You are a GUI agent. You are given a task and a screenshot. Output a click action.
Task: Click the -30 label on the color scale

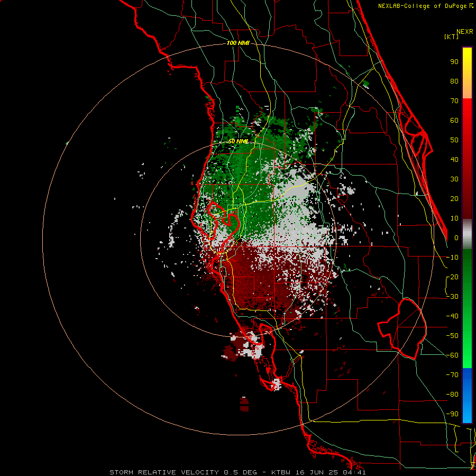click(452, 296)
